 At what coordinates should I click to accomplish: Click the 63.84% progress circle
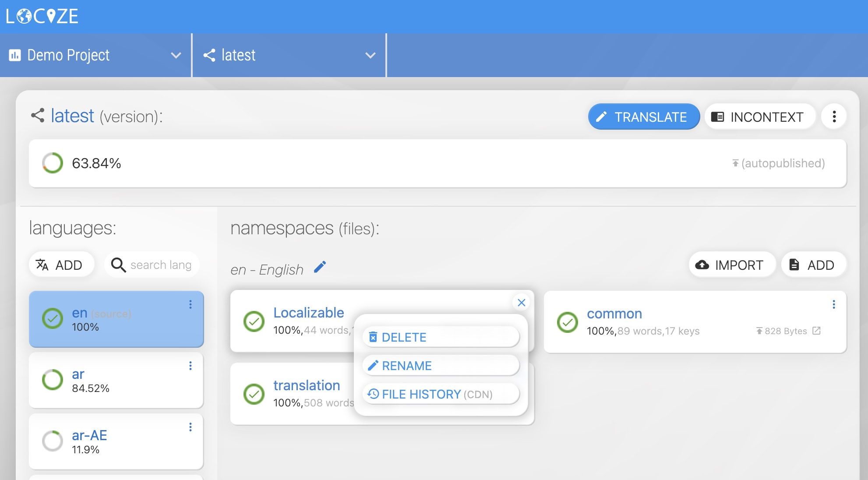[x=53, y=163]
